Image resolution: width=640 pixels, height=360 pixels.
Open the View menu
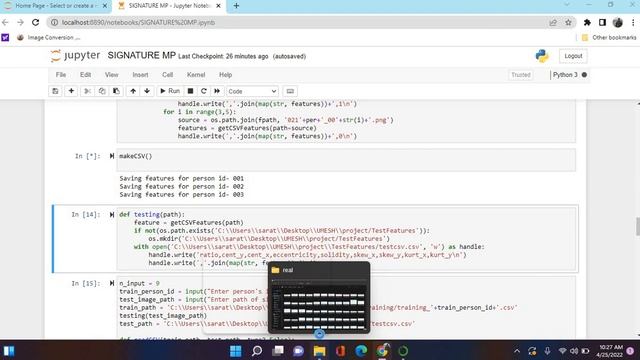coord(111,75)
